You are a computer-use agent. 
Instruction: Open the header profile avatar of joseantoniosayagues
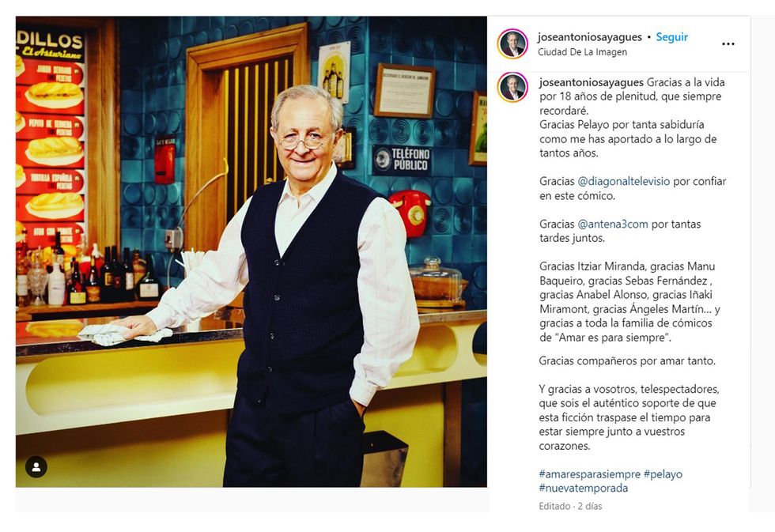pyautogui.click(x=512, y=44)
